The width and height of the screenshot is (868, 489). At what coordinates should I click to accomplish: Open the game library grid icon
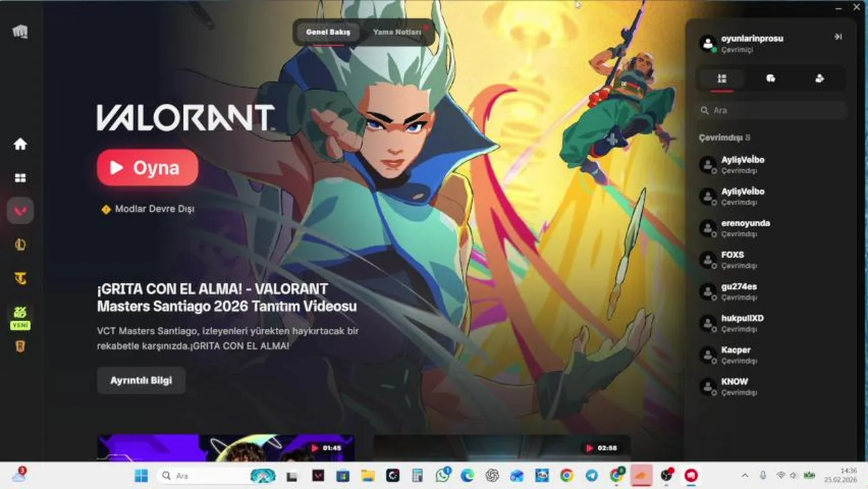[x=20, y=178]
